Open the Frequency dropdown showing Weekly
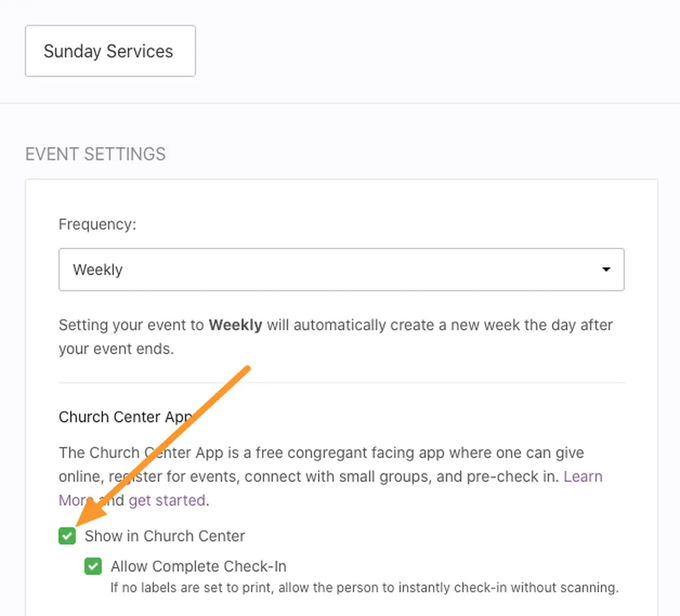The height and width of the screenshot is (616, 680). click(x=341, y=269)
